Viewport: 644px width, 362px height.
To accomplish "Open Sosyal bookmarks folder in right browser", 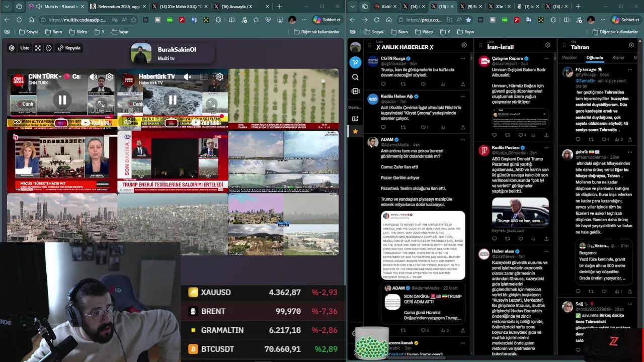I will coord(374,32).
